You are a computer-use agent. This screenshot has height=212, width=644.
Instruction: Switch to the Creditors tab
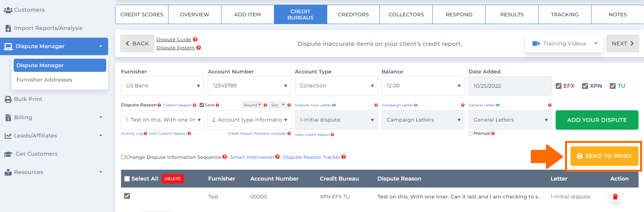pyautogui.click(x=353, y=14)
